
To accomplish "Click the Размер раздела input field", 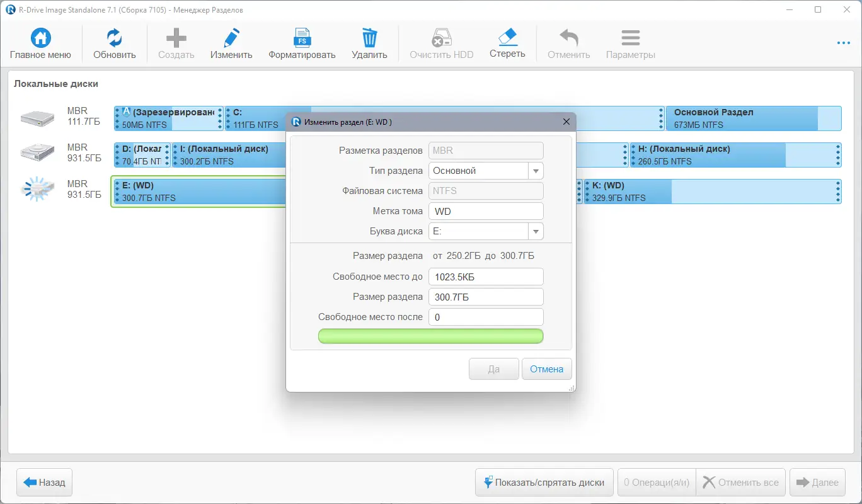I will [x=486, y=297].
